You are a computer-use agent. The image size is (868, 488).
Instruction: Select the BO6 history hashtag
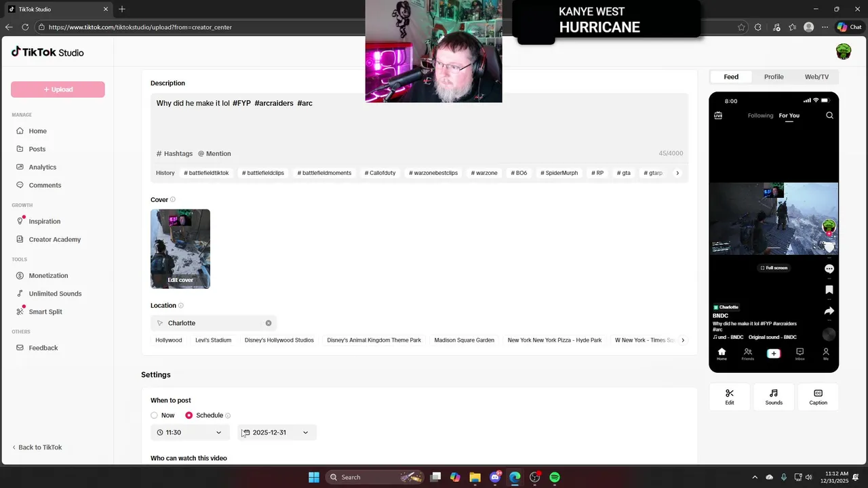pyautogui.click(x=519, y=173)
